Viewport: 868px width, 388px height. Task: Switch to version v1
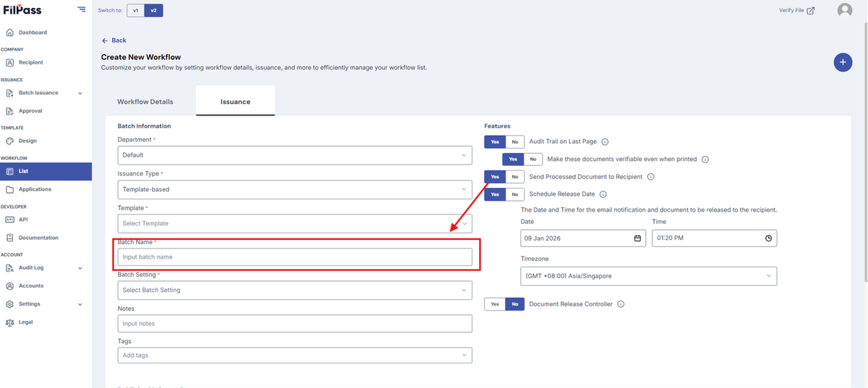135,10
